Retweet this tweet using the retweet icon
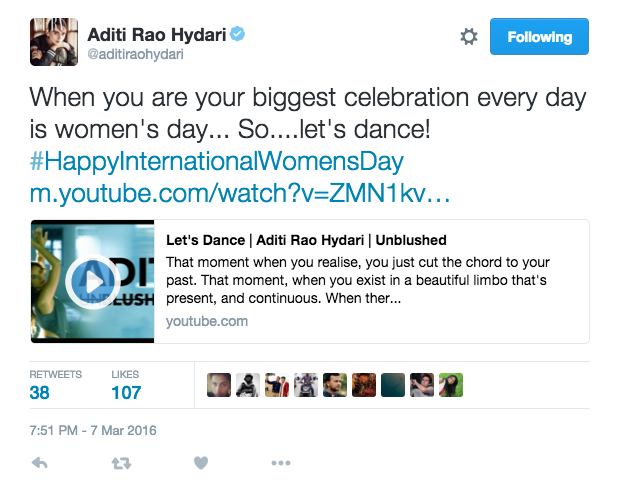This screenshot has height=493, width=618. point(120,463)
